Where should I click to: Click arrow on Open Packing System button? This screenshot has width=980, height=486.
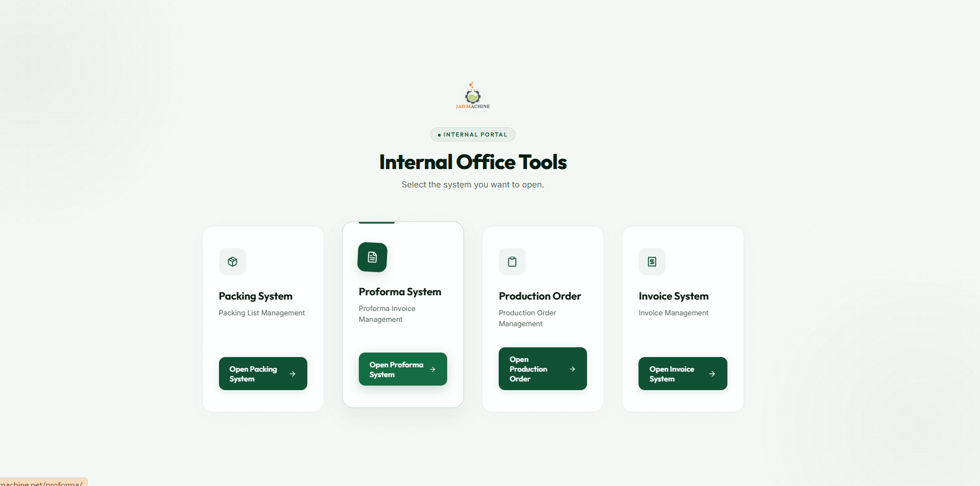click(293, 374)
